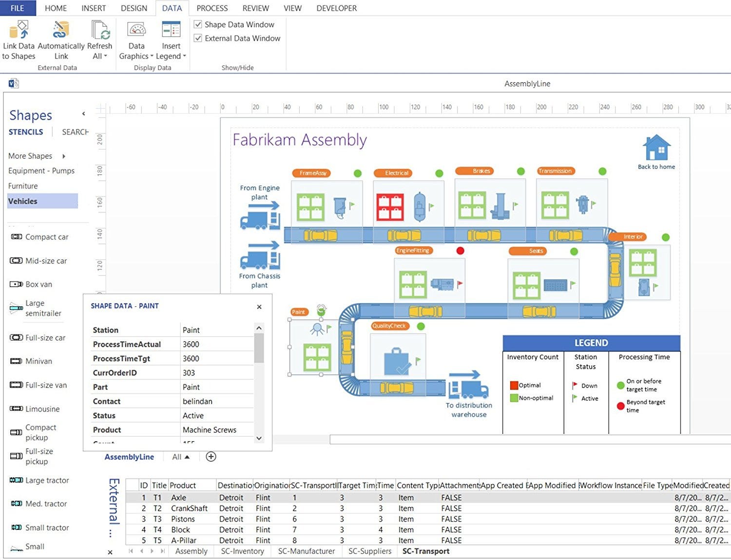
Task: Click the To distribution warehouse truck icon
Action: [468, 384]
